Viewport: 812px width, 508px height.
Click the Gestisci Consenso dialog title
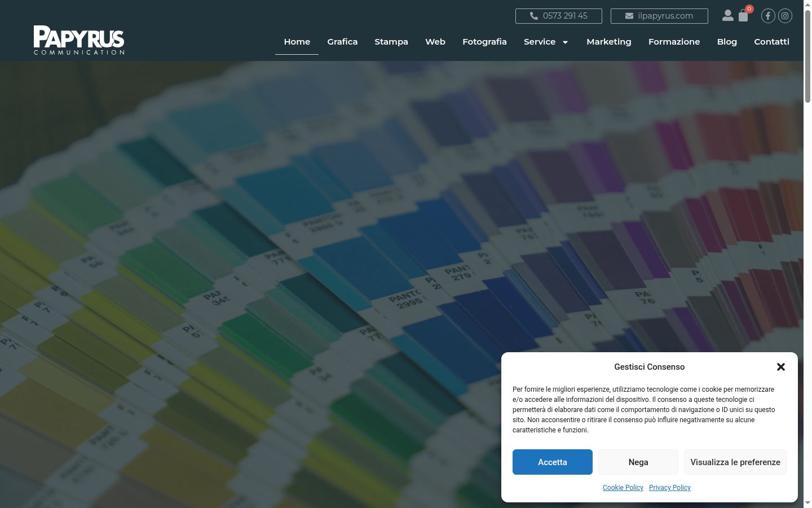[650, 367]
